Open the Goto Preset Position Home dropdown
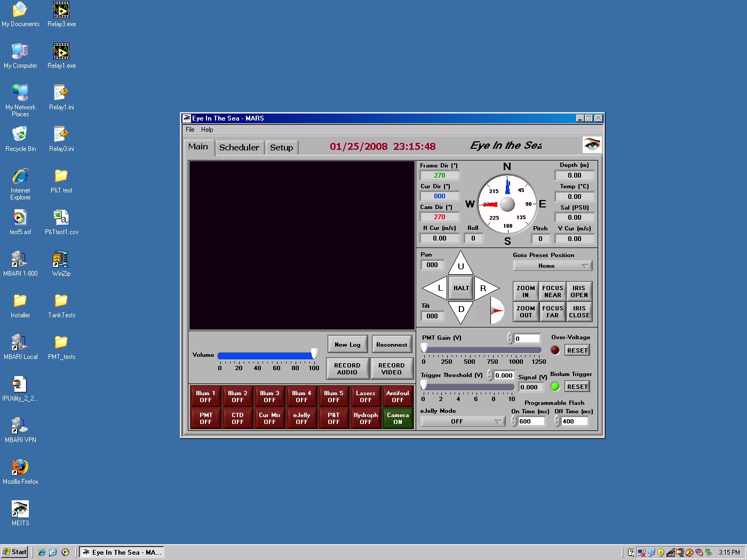The image size is (747, 560). pos(553,266)
